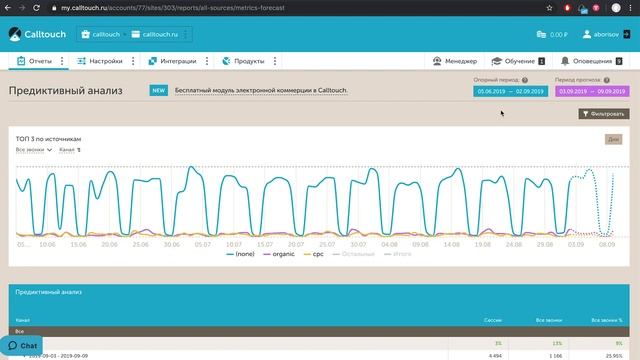
Task: Click the Оповещения bell icon
Action: pyautogui.click(x=565, y=61)
